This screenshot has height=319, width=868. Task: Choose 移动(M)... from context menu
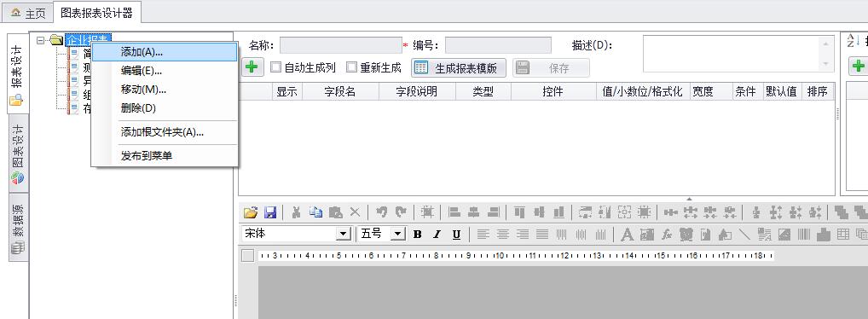click(165, 90)
